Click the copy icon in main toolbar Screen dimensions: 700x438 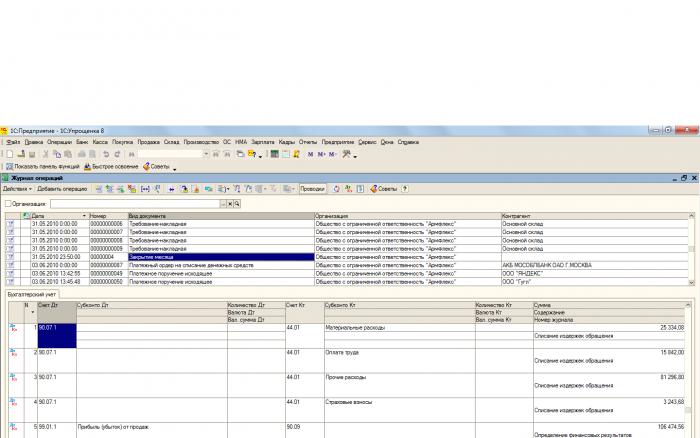point(57,154)
